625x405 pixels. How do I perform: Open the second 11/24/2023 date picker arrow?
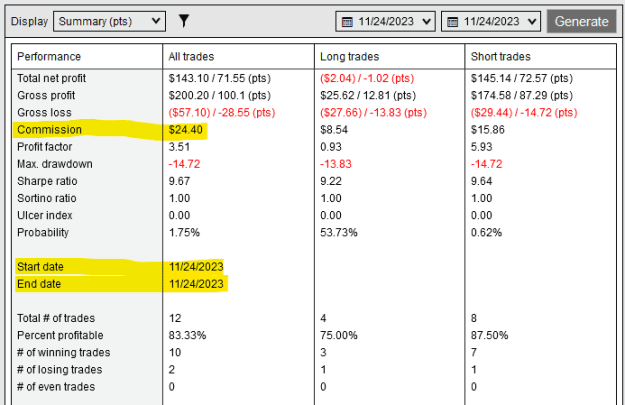coord(532,22)
